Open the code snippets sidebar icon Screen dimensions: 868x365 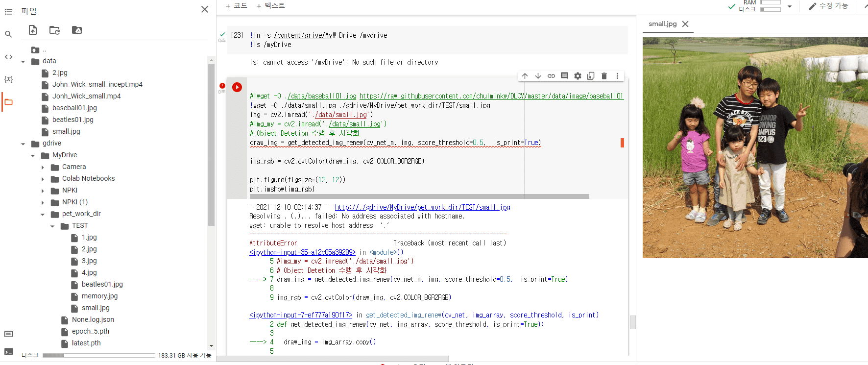pyautogui.click(x=8, y=57)
